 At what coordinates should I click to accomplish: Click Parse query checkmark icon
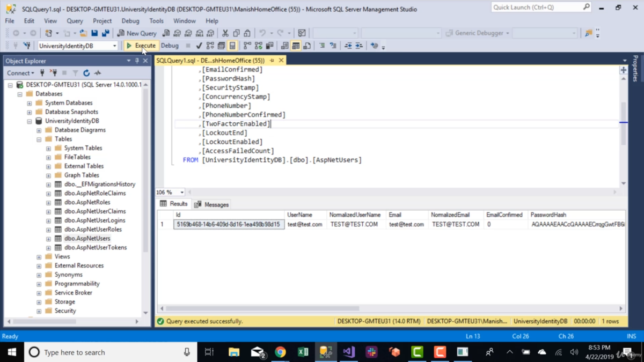[x=199, y=46]
